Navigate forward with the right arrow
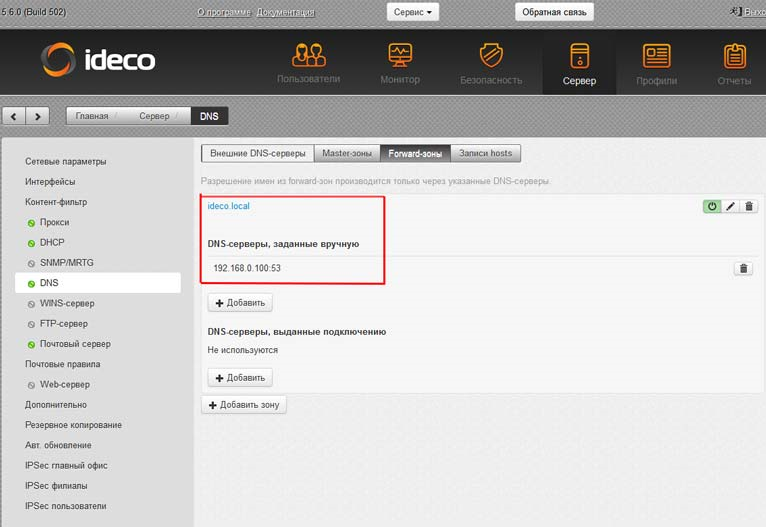 pos(38,116)
